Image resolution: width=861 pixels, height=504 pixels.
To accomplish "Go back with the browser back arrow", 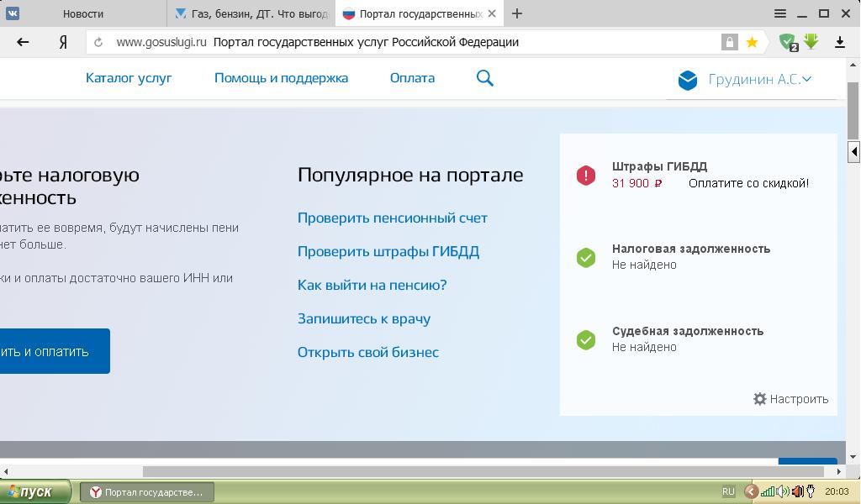I will click(x=23, y=42).
